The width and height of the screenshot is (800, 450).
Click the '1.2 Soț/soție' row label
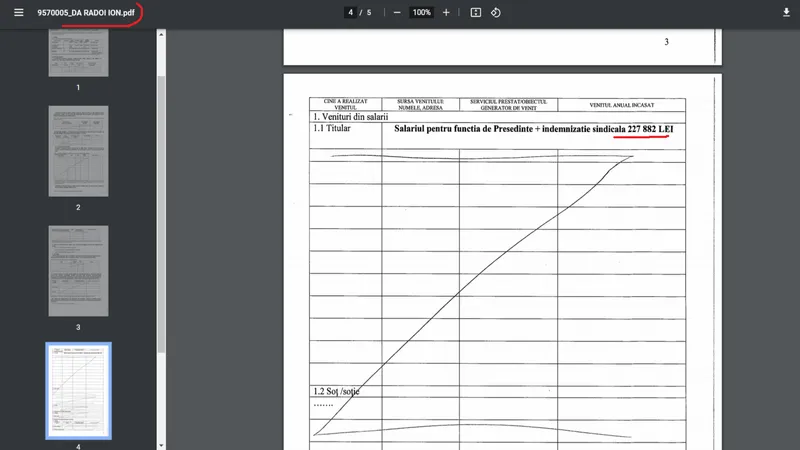click(336, 391)
